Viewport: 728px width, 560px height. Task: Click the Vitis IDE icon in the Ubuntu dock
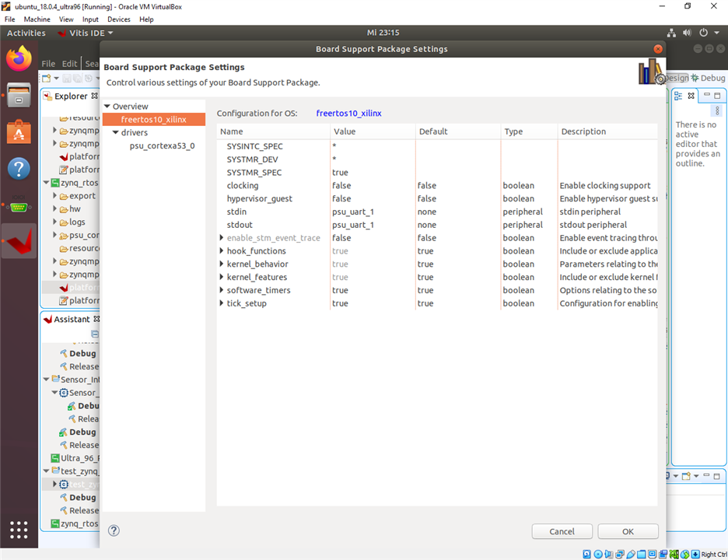(19, 241)
